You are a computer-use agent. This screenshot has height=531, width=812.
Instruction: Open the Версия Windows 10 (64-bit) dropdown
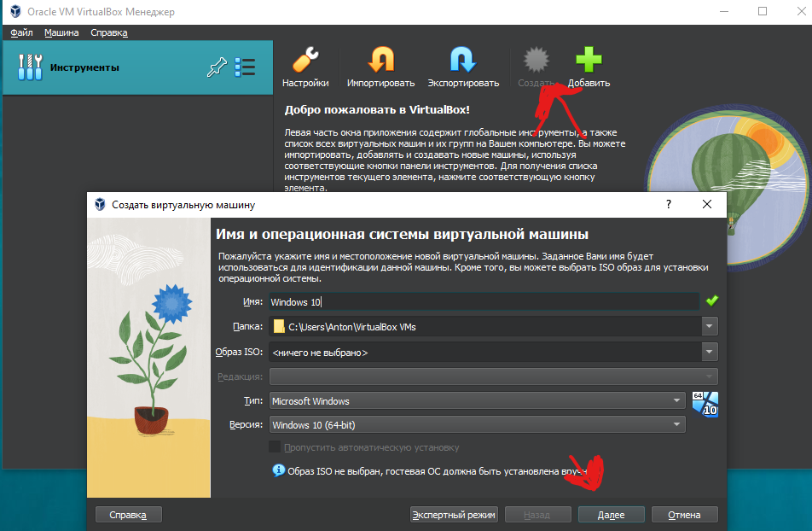478,424
